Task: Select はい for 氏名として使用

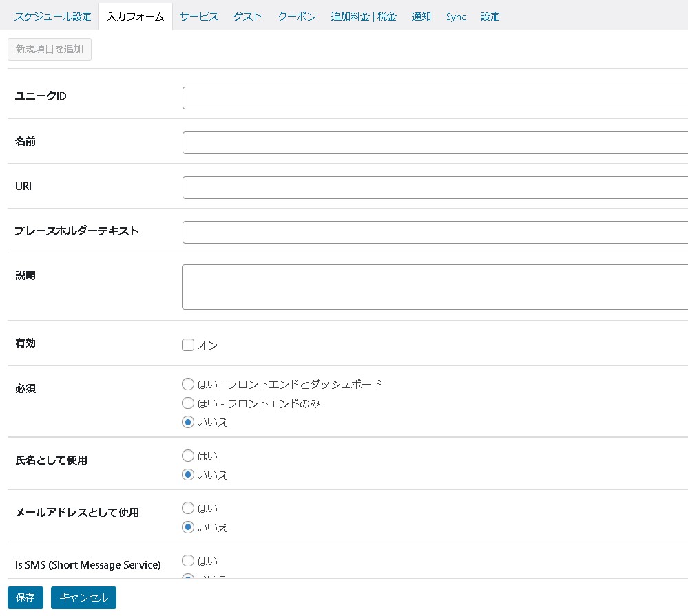Action: click(x=188, y=456)
